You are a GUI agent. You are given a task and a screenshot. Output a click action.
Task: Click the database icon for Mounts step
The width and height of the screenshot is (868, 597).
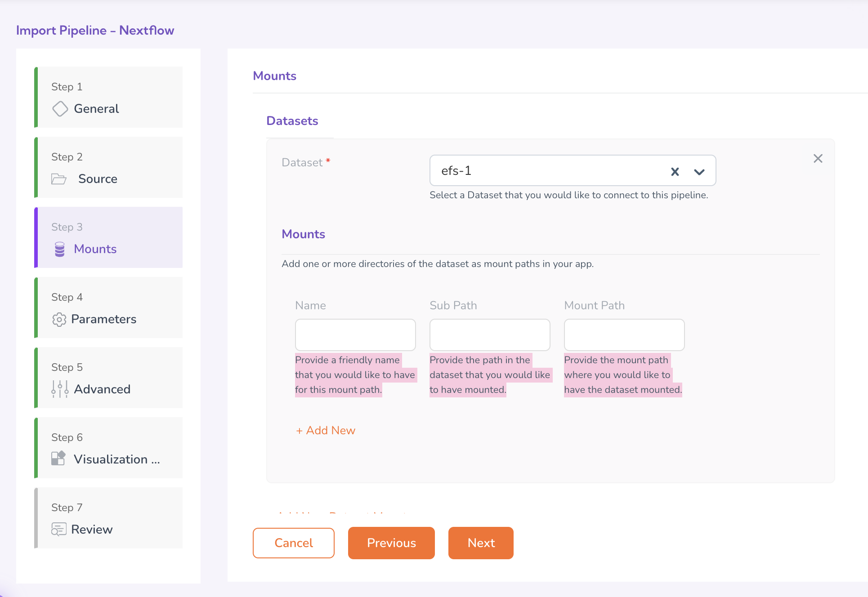pyautogui.click(x=60, y=249)
